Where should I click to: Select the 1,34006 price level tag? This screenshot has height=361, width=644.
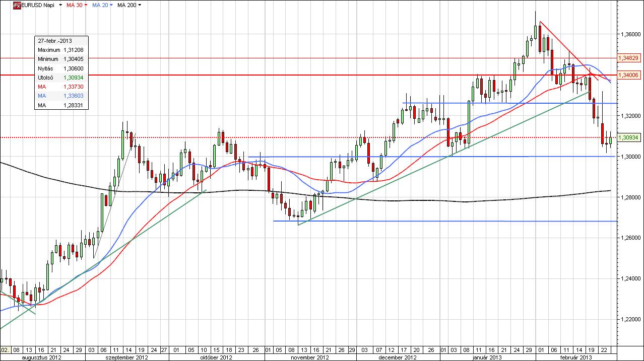[x=628, y=75]
